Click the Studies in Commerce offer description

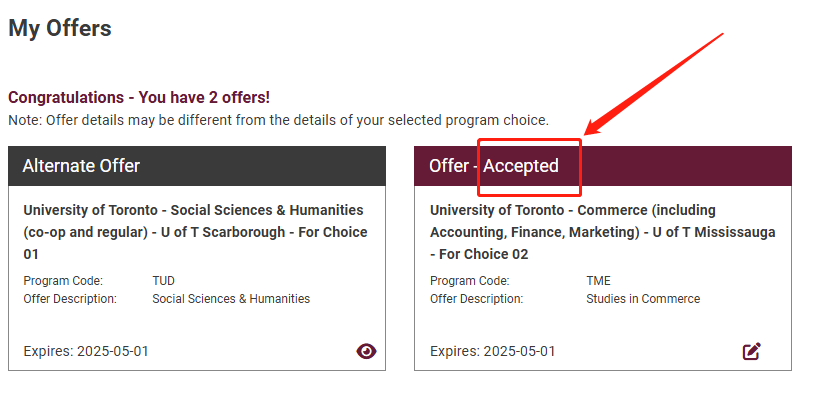pos(643,299)
